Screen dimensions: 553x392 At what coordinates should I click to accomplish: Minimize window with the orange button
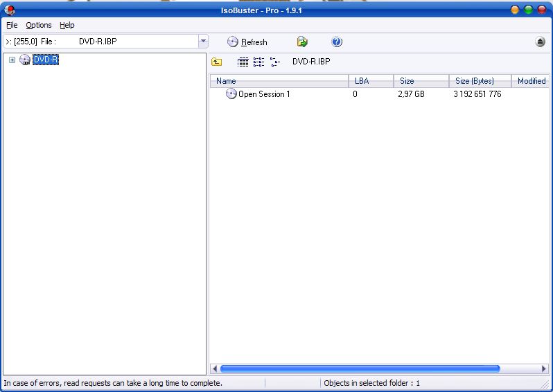coord(515,10)
